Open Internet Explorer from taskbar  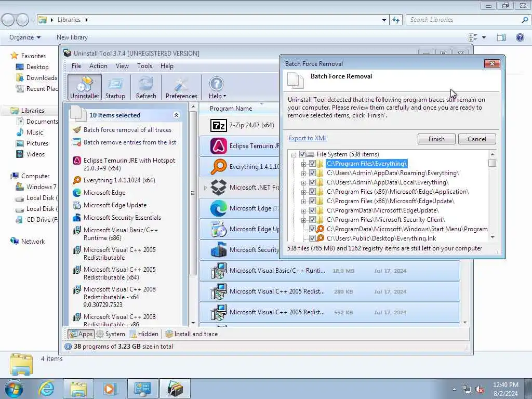46,389
